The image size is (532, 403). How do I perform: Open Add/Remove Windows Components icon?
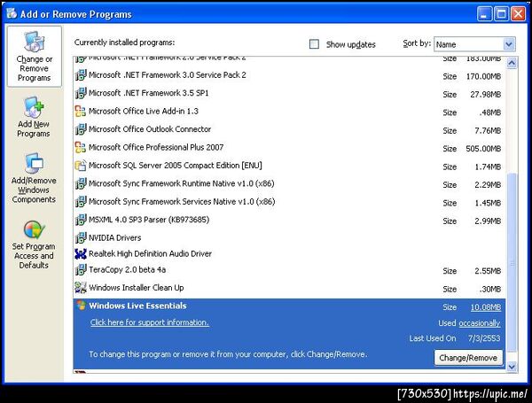[x=34, y=163]
